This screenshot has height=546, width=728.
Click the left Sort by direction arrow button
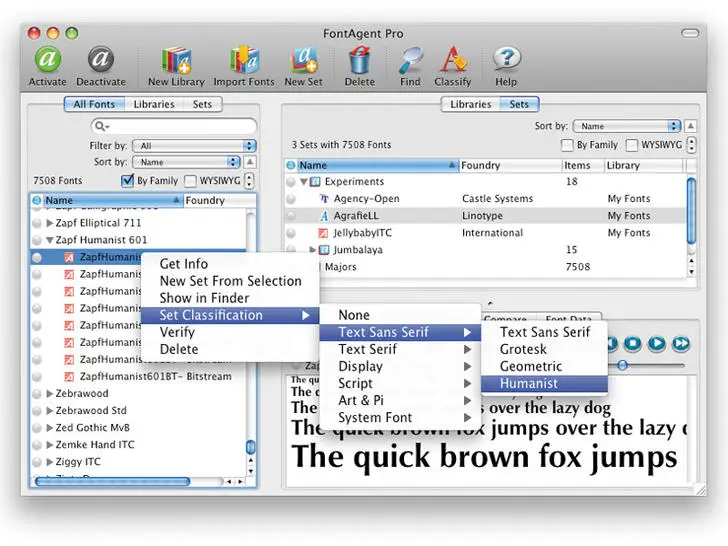(x=250, y=162)
